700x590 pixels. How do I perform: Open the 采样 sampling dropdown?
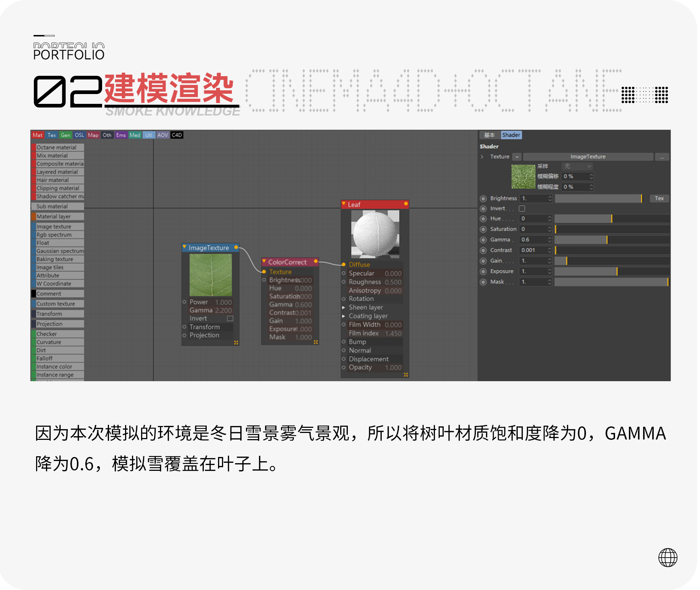point(577,166)
